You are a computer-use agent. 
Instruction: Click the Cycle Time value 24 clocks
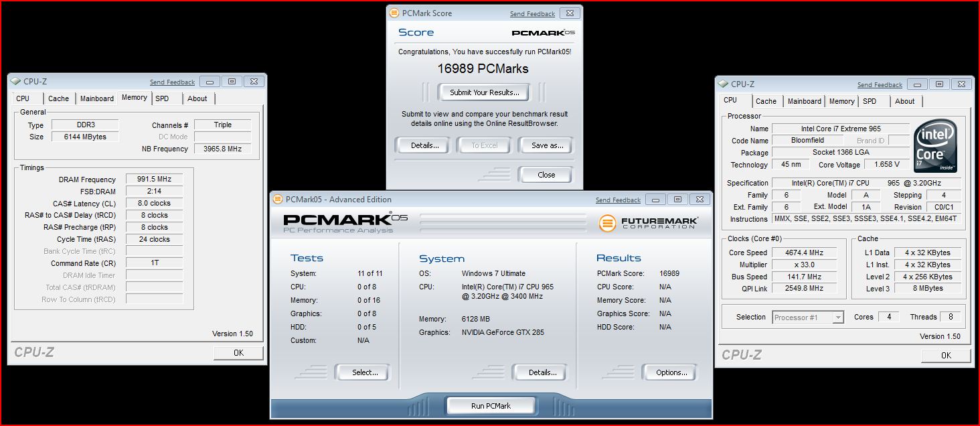[x=154, y=240]
